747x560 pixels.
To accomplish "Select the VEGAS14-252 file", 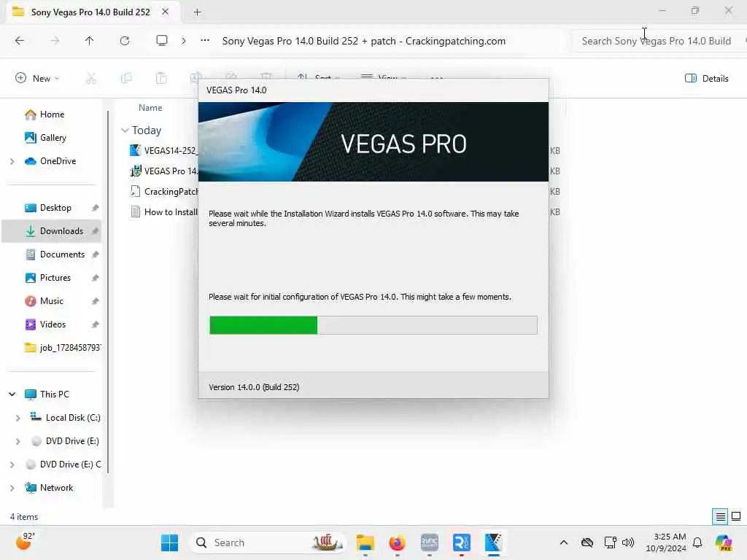I will point(164,150).
